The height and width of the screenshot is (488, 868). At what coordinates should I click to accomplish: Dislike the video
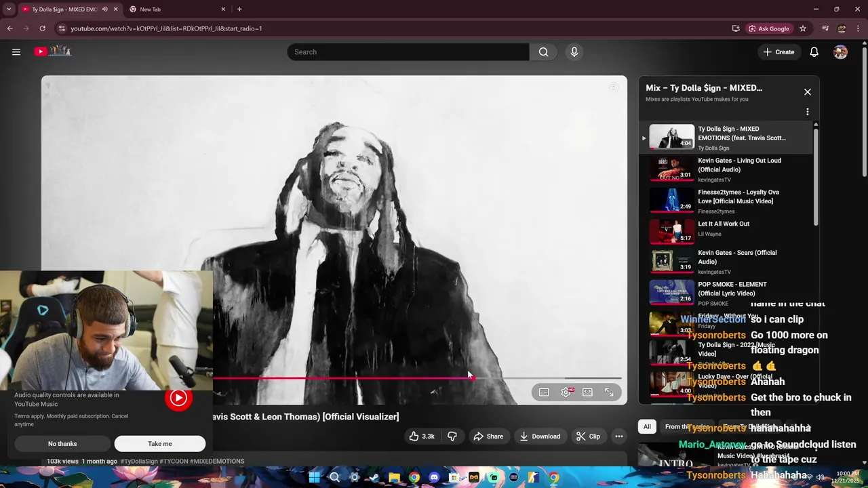tap(452, 436)
